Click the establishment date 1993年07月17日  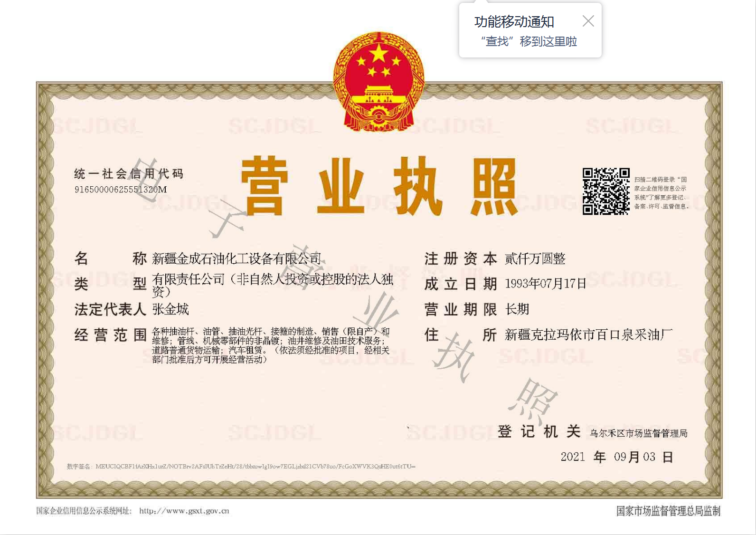click(546, 284)
